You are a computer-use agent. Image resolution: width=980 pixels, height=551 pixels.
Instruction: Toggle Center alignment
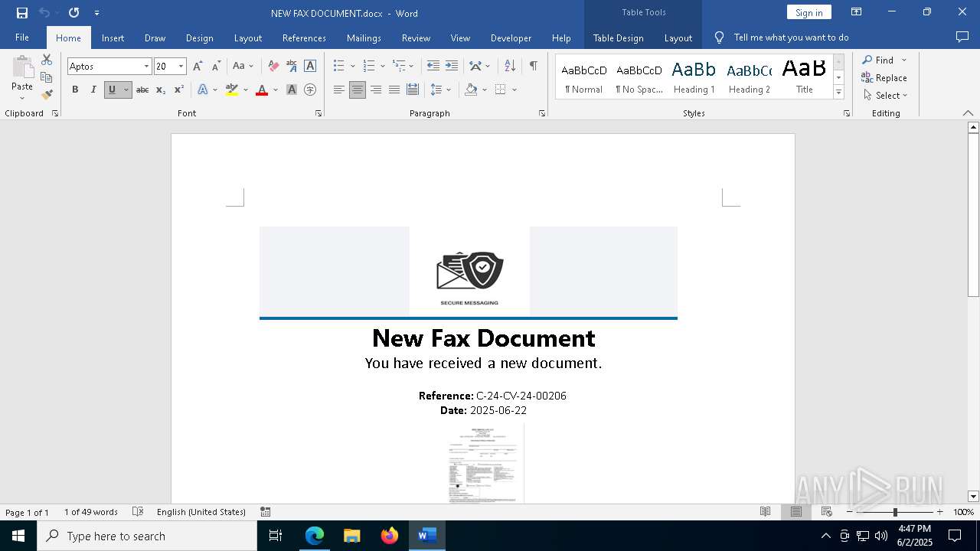358,90
